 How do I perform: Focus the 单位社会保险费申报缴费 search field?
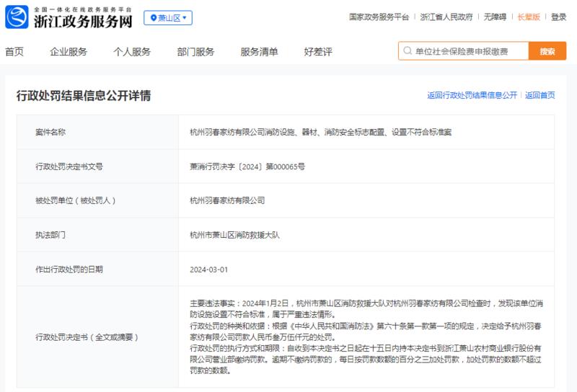click(464, 50)
